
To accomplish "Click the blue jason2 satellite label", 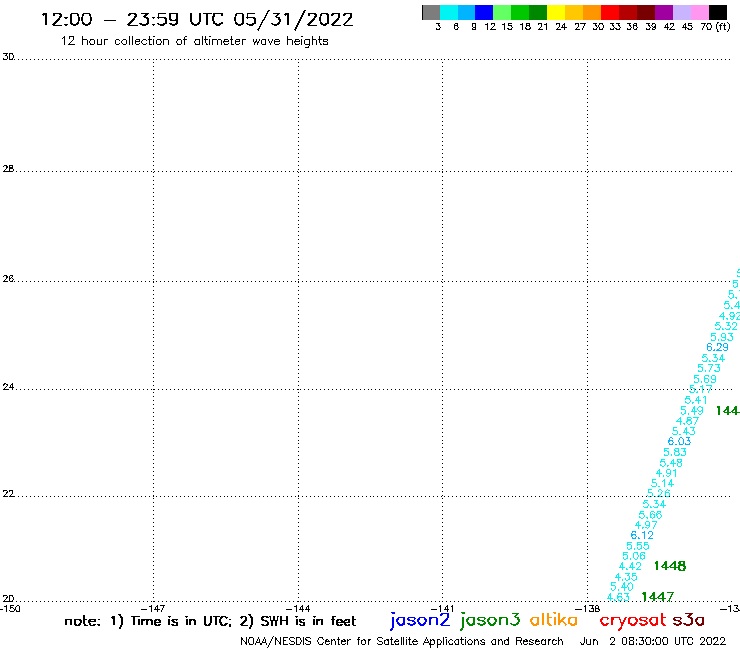I will 420,621.
